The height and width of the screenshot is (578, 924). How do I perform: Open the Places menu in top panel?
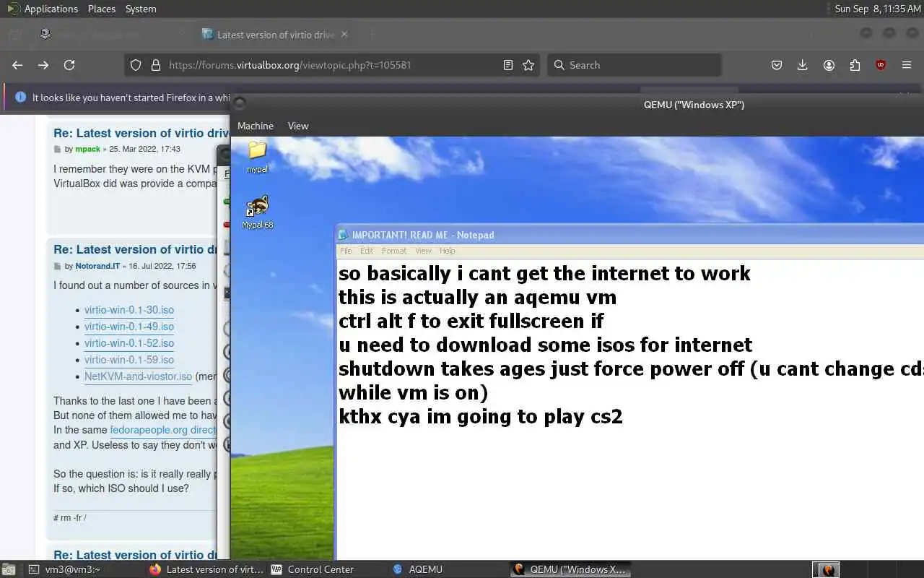click(102, 9)
